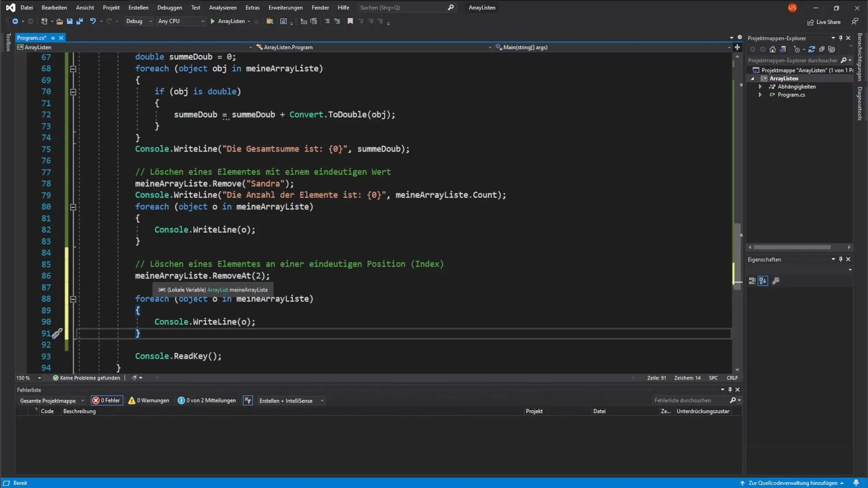Toggle the 0 von 2 Mitteilungen filter
This screenshot has width=868, height=488.
[207, 400]
